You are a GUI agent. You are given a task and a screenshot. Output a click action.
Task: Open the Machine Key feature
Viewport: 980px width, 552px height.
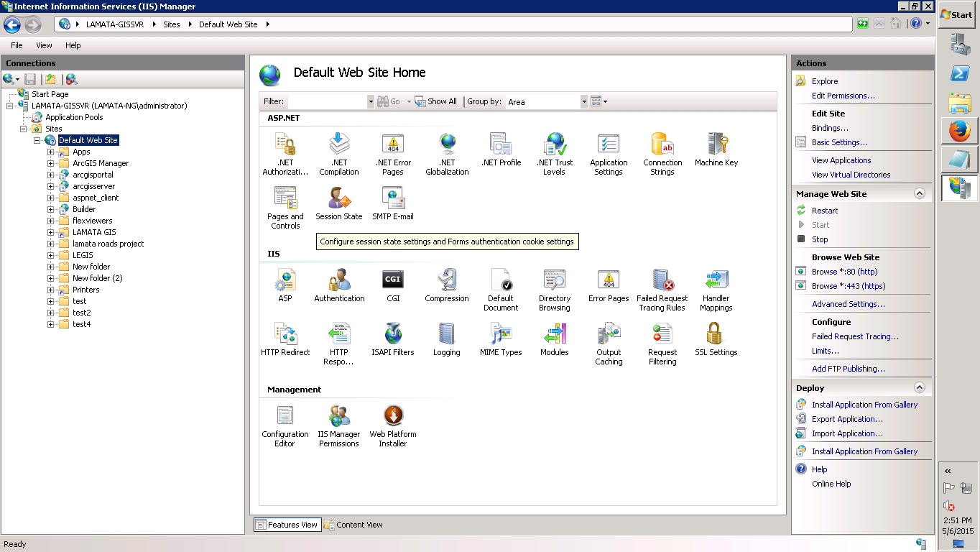(x=716, y=149)
